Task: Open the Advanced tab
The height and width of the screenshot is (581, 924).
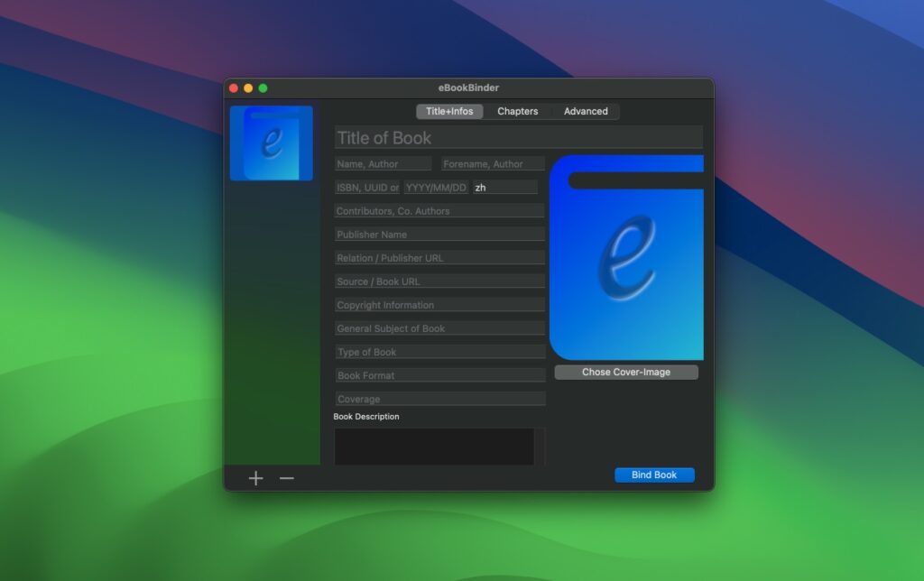Action: [x=586, y=111]
